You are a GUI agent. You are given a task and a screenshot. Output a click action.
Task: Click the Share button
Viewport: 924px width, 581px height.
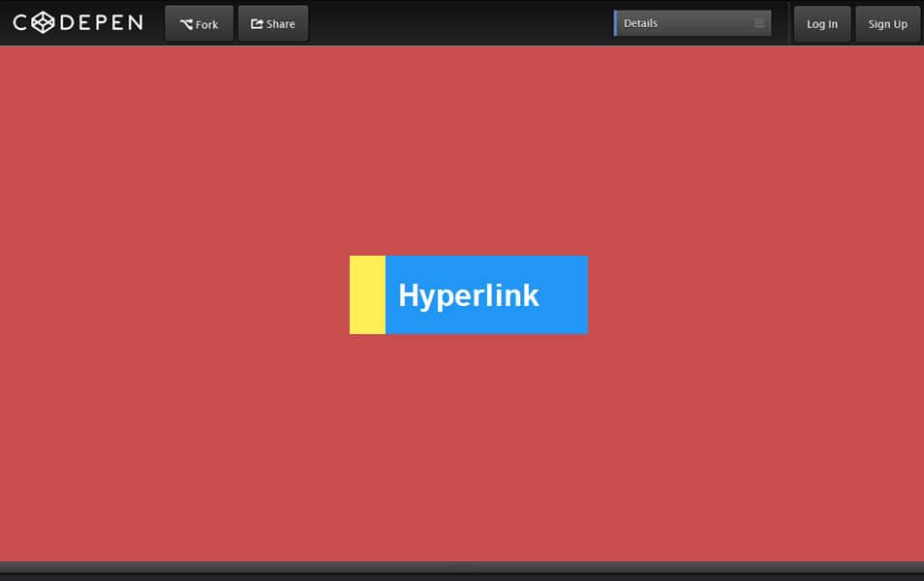(272, 23)
